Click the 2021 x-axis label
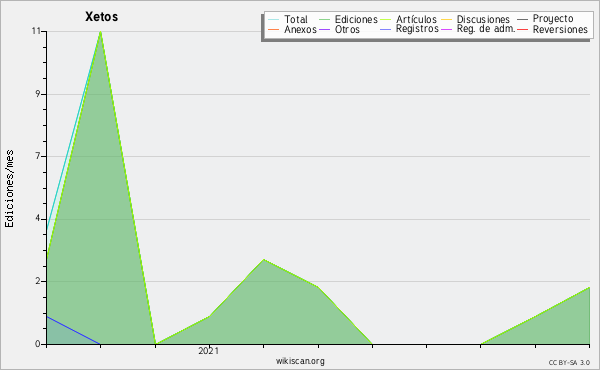This screenshot has height=370, width=600. tap(209, 350)
